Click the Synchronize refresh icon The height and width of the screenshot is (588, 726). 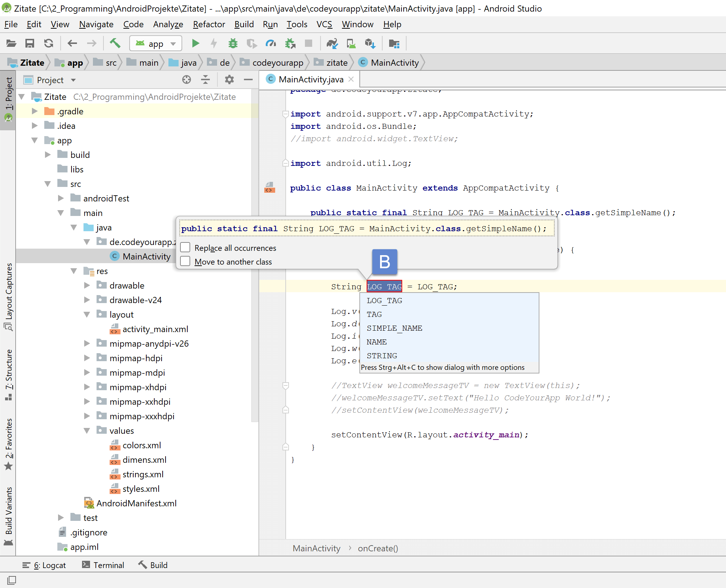[49, 44]
